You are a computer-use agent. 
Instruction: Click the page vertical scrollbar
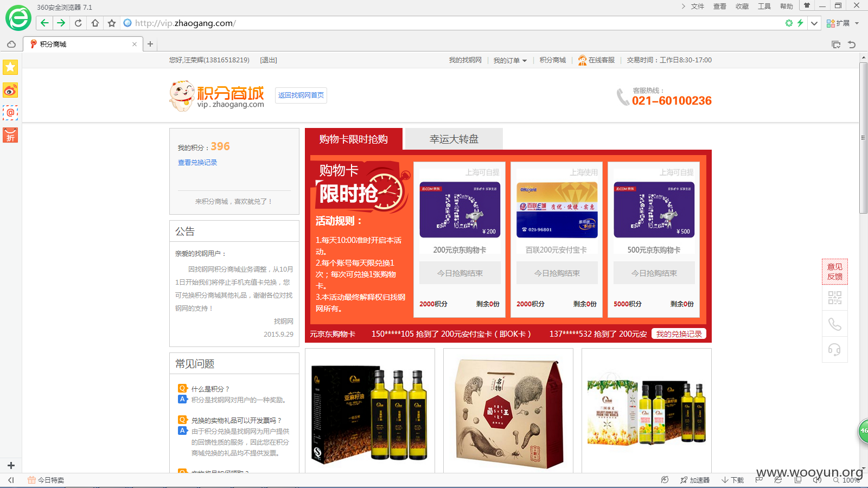(x=863, y=138)
